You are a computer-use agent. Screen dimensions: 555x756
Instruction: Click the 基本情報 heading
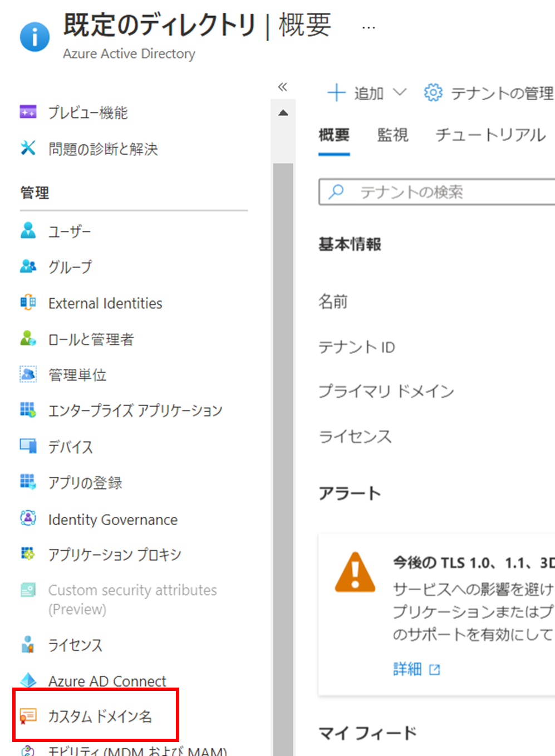(x=350, y=244)
